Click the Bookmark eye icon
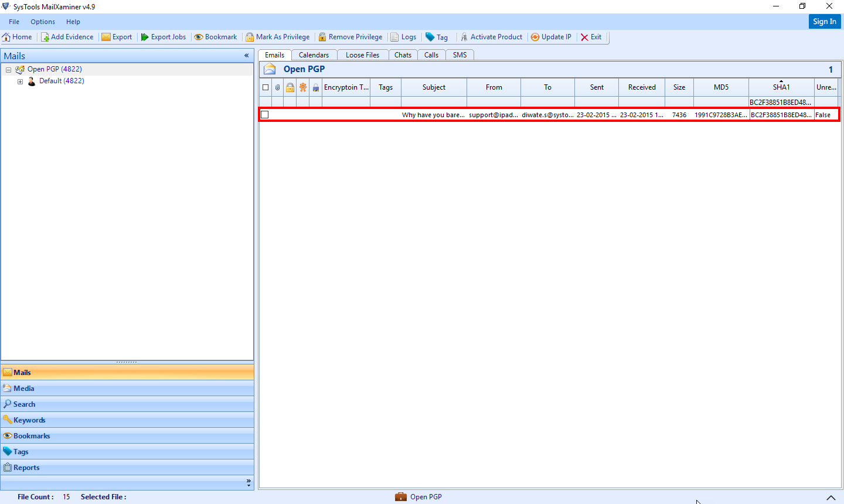The width and height of the screenshot is (844, 504). tap(199, 37)
